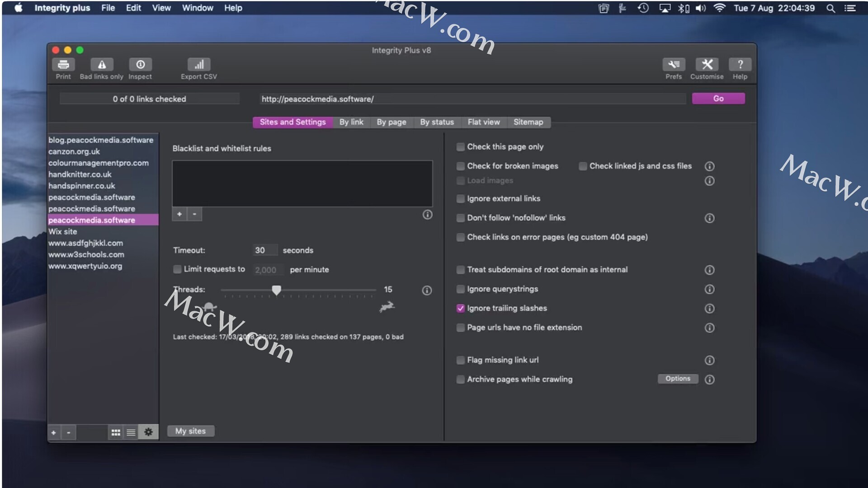Uncheck Ignore trailing slashes
The height and width of the screenshot is (488, 868).
click(460, 308)
